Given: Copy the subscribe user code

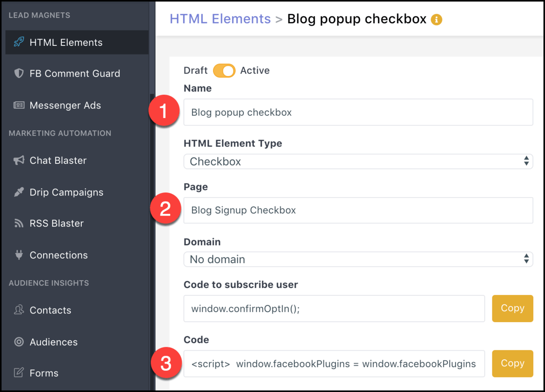Looking at the screenshot, I should (x=513, y=309).
